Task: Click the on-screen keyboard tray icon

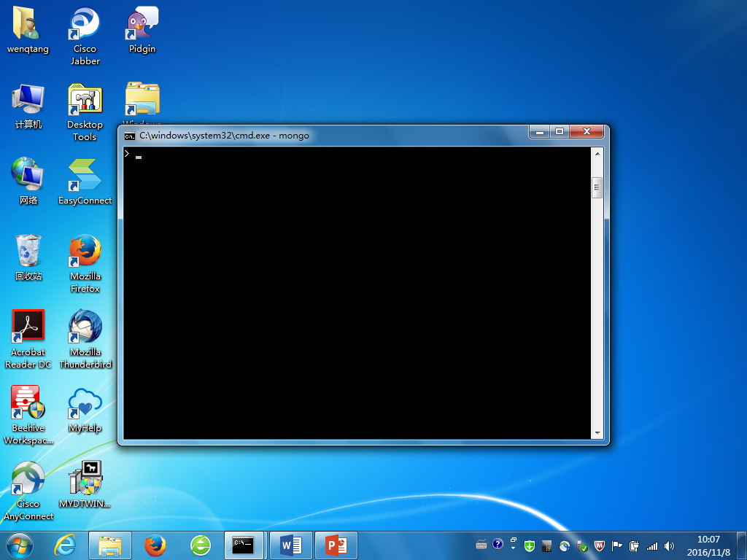Action: click(x=481, y=545)
